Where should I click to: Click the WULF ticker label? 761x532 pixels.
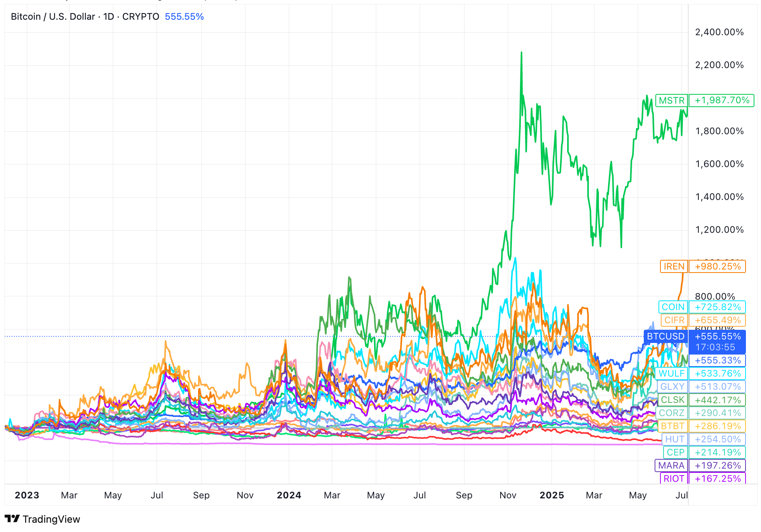[672, 373]
